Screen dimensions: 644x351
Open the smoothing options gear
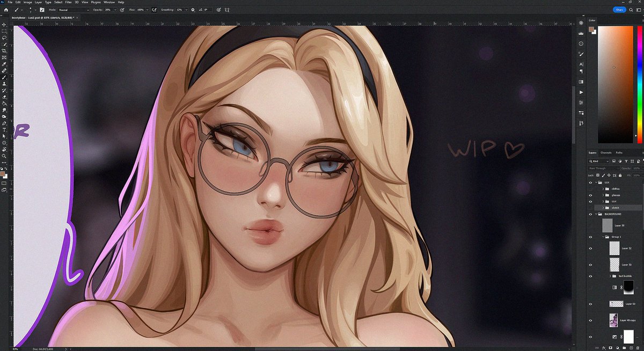click(193, 10)
